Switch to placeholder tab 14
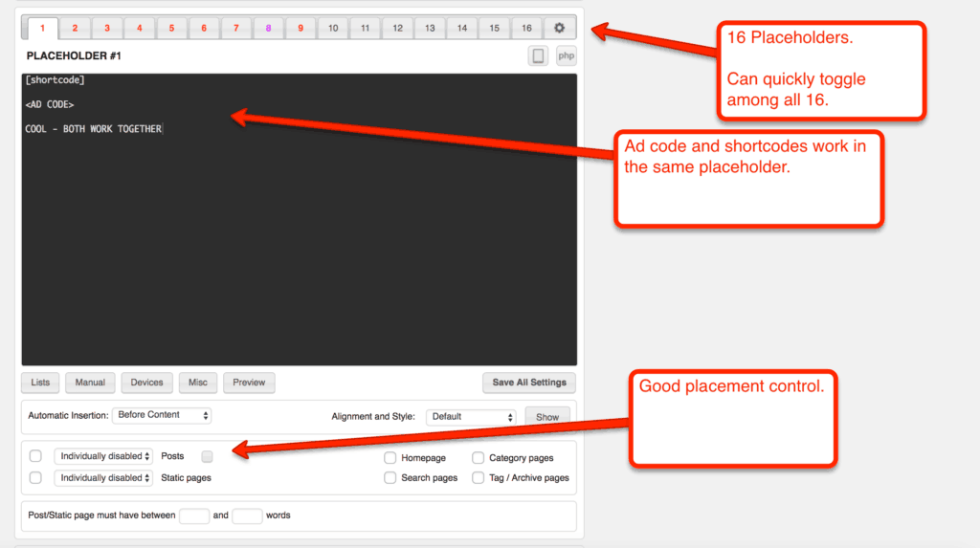Screen dimensions: 980x548 [462, 28]
